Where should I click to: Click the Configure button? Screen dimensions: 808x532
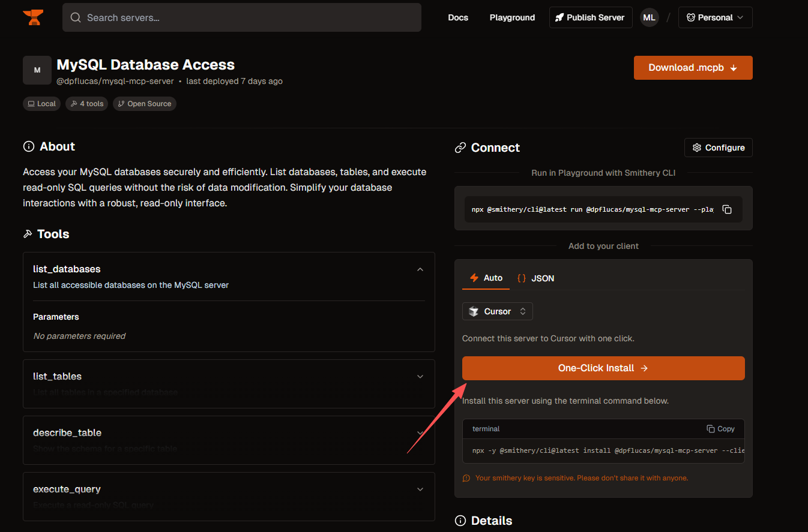tap(718, 148)
